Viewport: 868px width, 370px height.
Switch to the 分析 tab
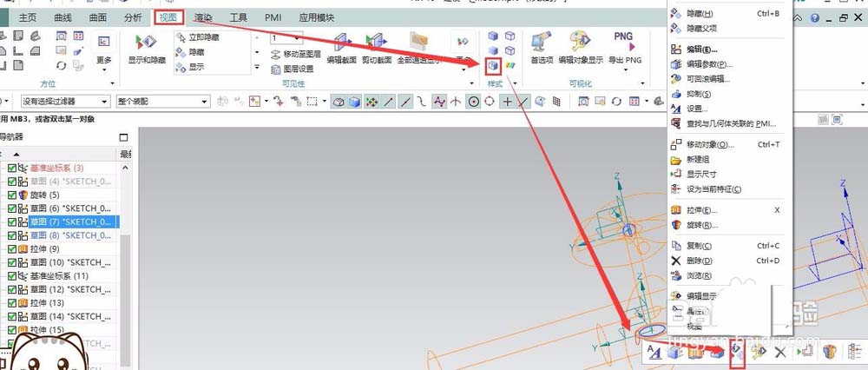click(x=133, y=17)
